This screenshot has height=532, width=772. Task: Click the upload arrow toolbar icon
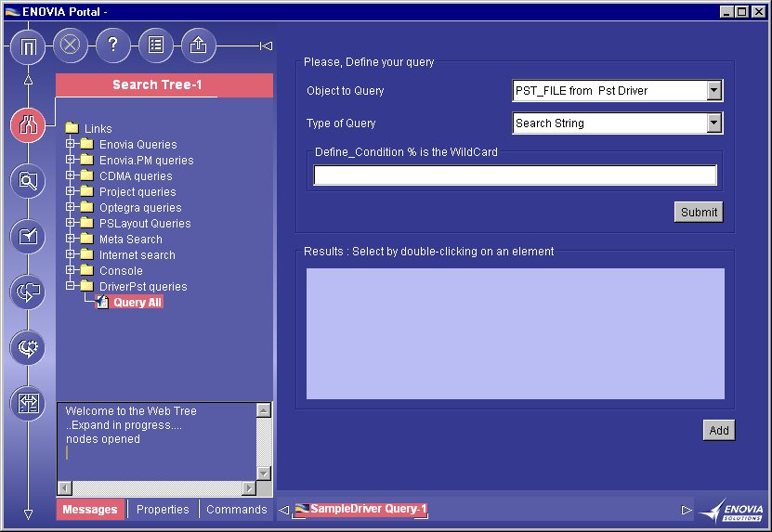coord(199,45)
